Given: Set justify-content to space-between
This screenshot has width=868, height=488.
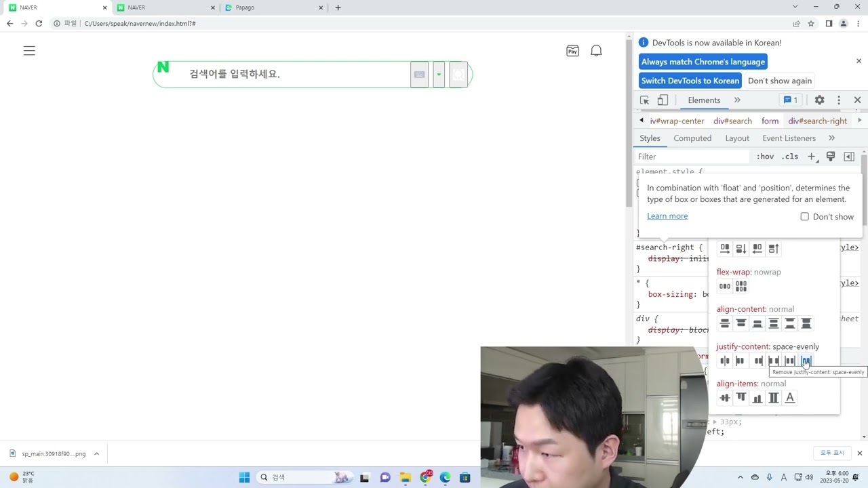Looking at the screenshot, I should [774, 361].
